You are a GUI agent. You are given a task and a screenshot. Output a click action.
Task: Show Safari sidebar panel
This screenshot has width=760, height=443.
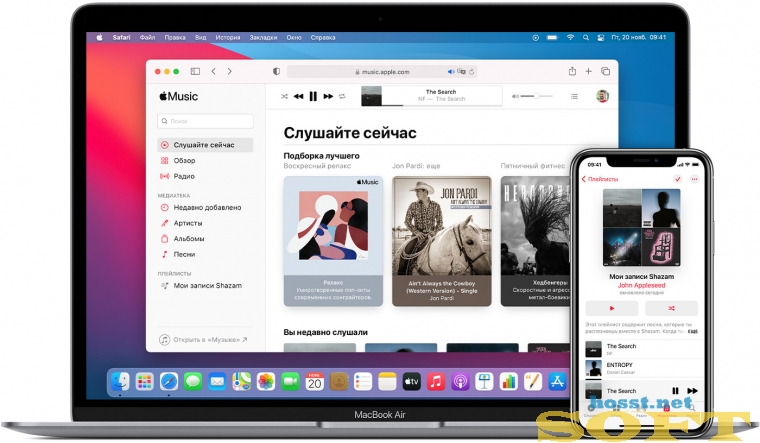(195, 71)
